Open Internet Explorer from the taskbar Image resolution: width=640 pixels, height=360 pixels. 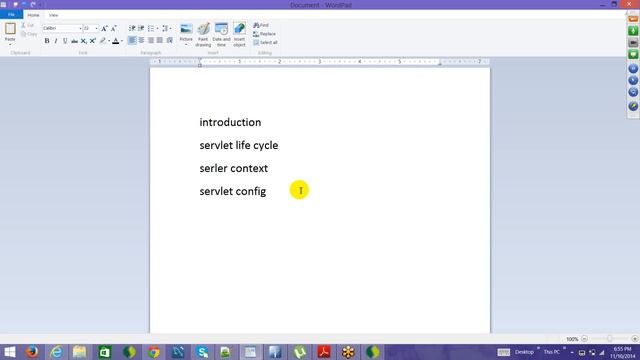coord(56,352)
